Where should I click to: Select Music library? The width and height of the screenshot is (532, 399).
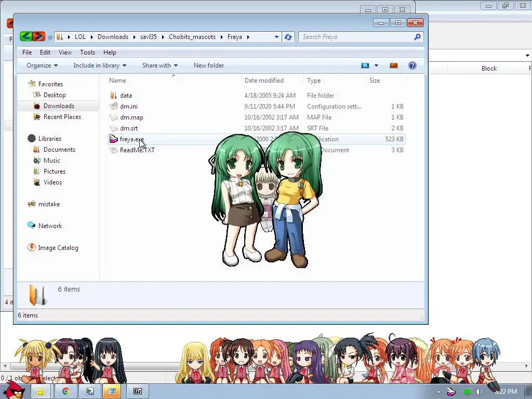[51, 161]
